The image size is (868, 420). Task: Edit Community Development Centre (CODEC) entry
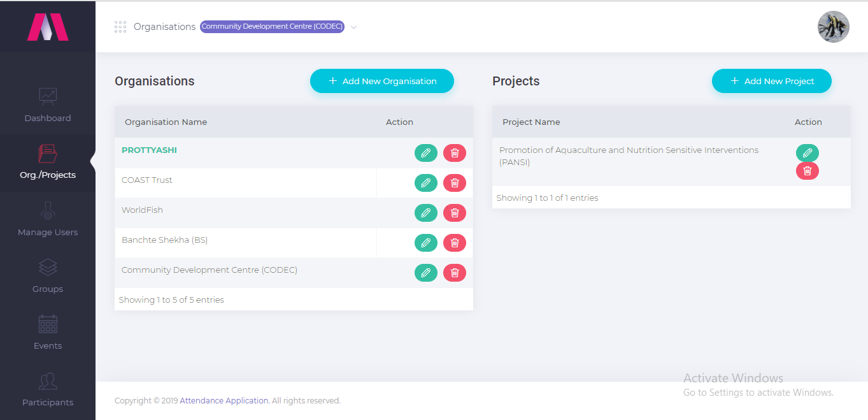pyautogui.click(x=426, y=273)
